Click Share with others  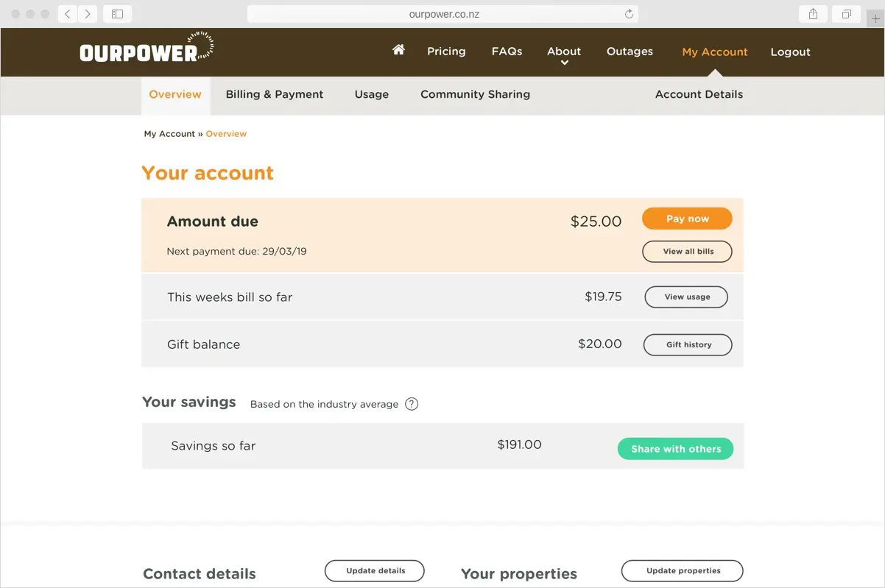coord(675,449)
